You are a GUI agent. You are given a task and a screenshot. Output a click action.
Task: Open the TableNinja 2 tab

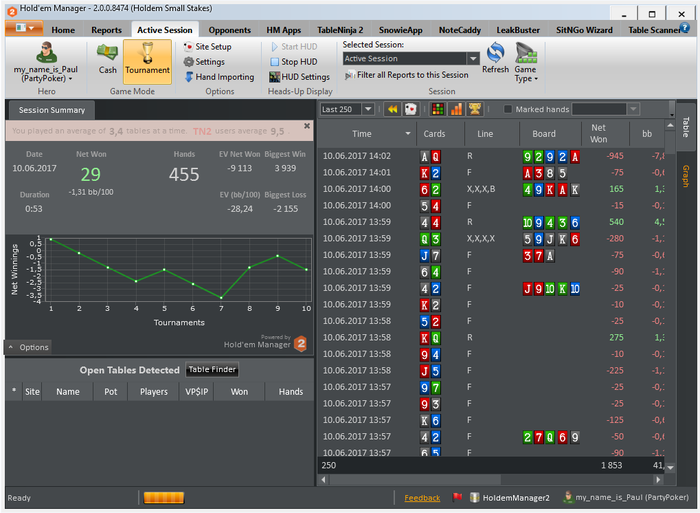point(340,30)
